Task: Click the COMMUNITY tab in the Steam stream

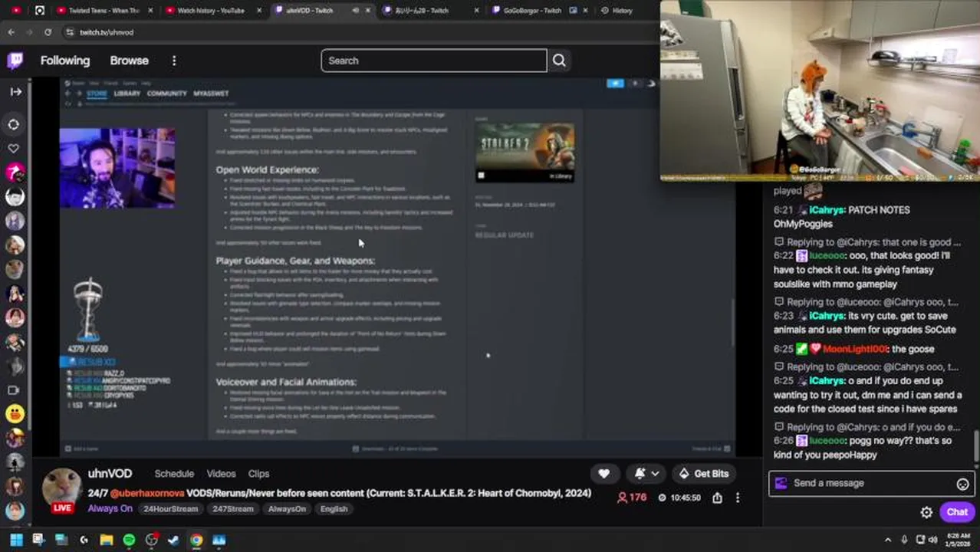Action: point(166,94)
